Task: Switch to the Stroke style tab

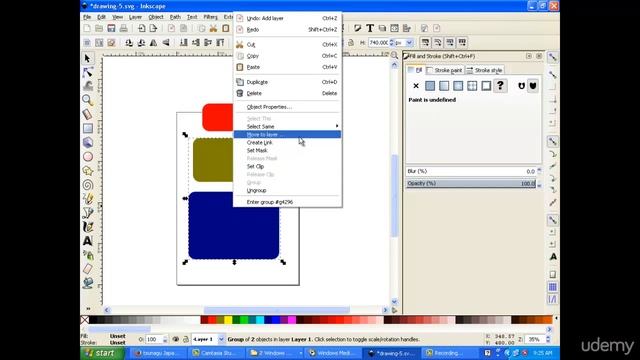Action: (484, 70)
